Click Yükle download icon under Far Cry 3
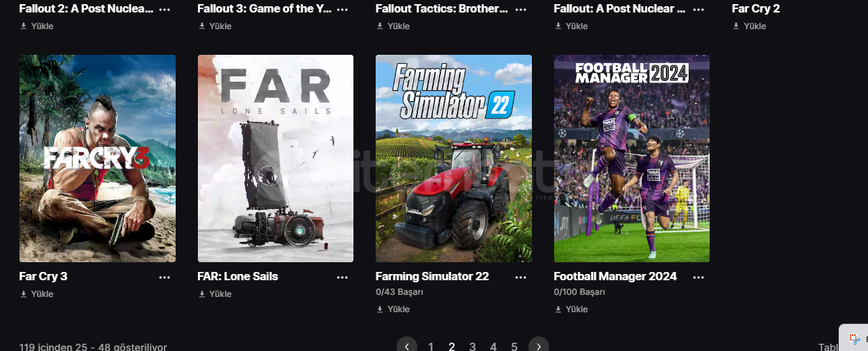868x351 pixels. [24, 294]
